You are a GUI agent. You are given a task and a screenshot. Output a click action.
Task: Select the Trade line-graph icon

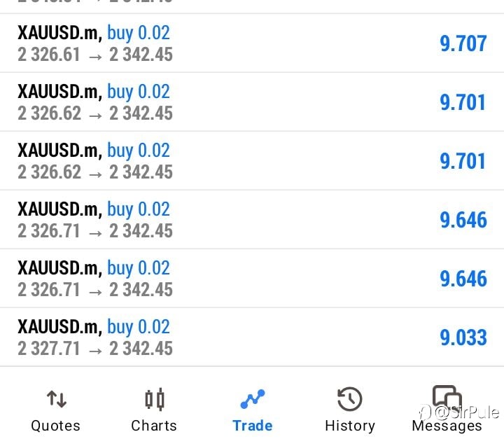(x=253, y=399)
